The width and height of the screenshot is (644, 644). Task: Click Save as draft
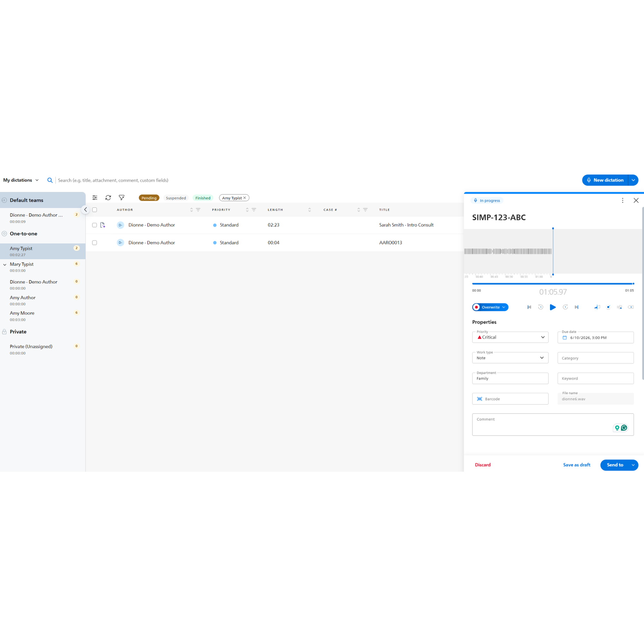pos(577,465)
